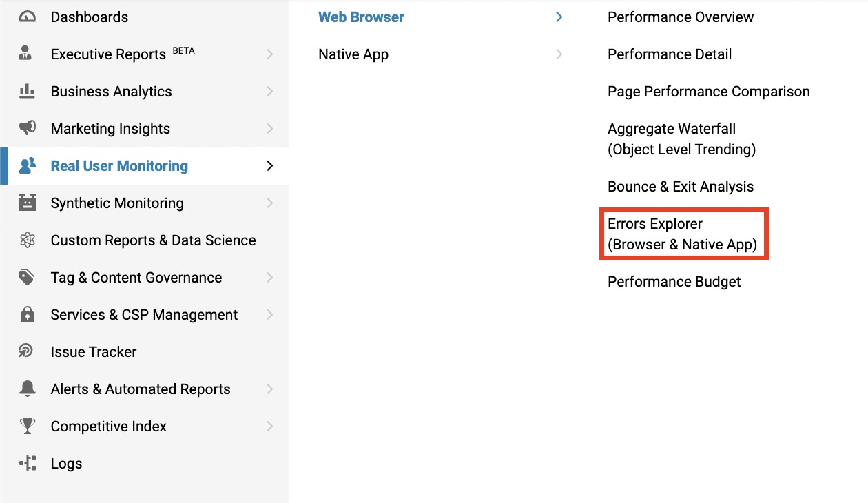
Task: Click the Executive Reports label
Action: [108, 54]
